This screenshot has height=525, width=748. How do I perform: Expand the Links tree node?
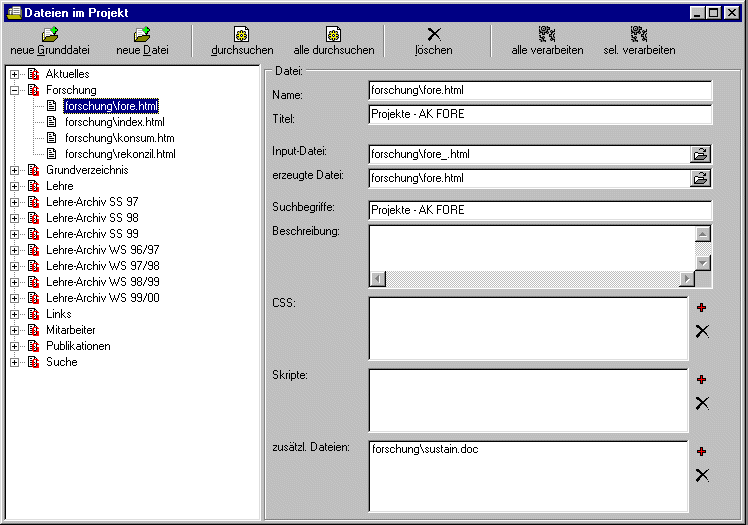click(14, 314)
